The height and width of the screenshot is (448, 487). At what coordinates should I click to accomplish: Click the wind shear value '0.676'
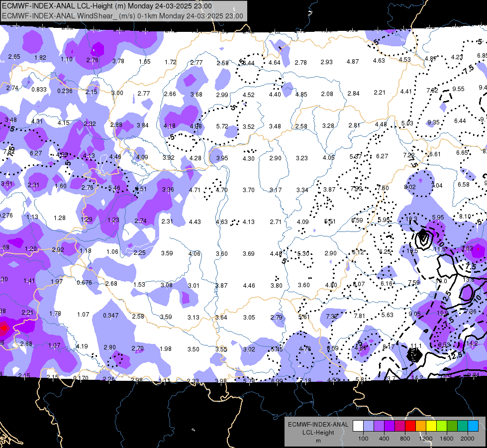(x=84, y=283)
